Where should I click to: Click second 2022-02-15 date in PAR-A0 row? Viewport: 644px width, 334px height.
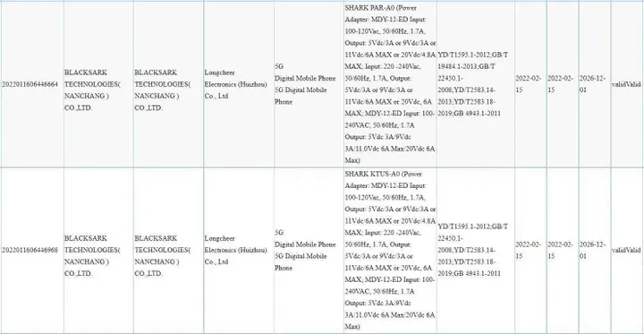pyautogui.click(x=561, y=84)
